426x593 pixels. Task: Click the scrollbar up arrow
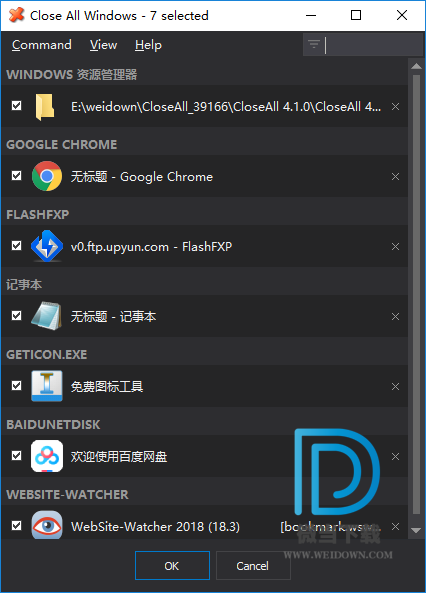pyautogui.click(x=416, y=66)
